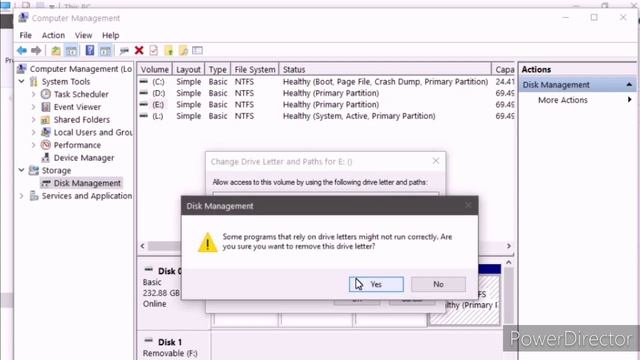Click the red X delete toolbar icon
The image size is (640, 360).
pyautogui.click(x=139, y=51)
